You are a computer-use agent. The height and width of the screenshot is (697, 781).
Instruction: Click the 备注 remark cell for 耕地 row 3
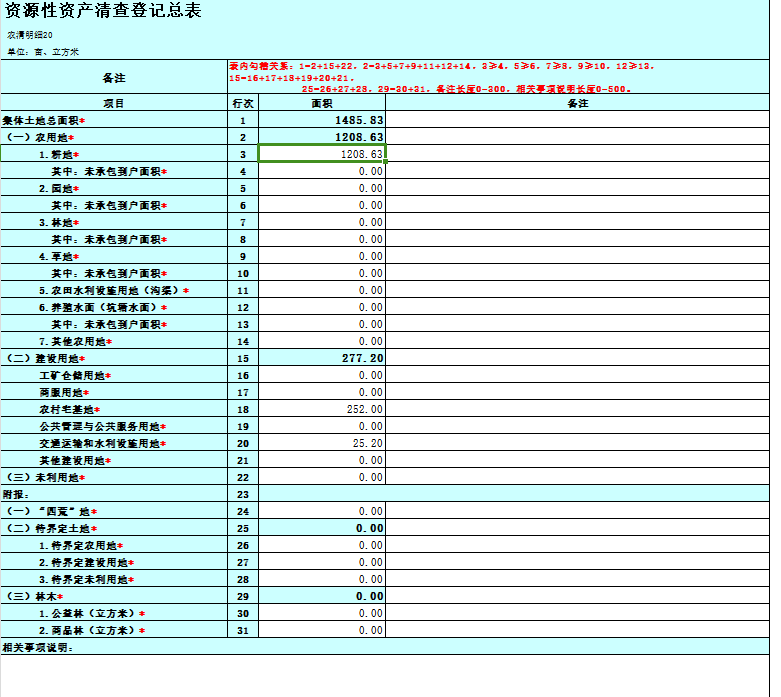[x=577, y=154]
